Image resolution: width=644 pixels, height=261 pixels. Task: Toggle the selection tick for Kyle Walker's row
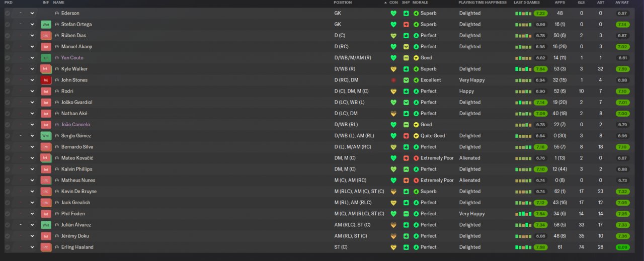(x=7, y=69)
